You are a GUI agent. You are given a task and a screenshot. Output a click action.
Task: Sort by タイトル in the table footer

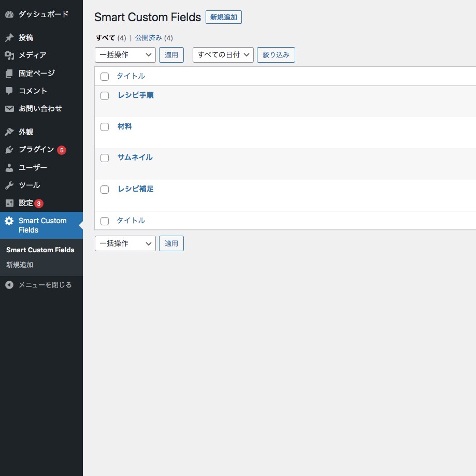131,221
